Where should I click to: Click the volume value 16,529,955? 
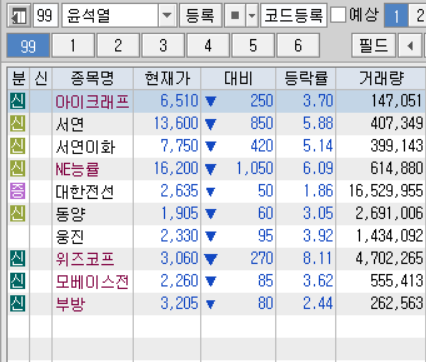pyautogui.click(x=386, y=191)
